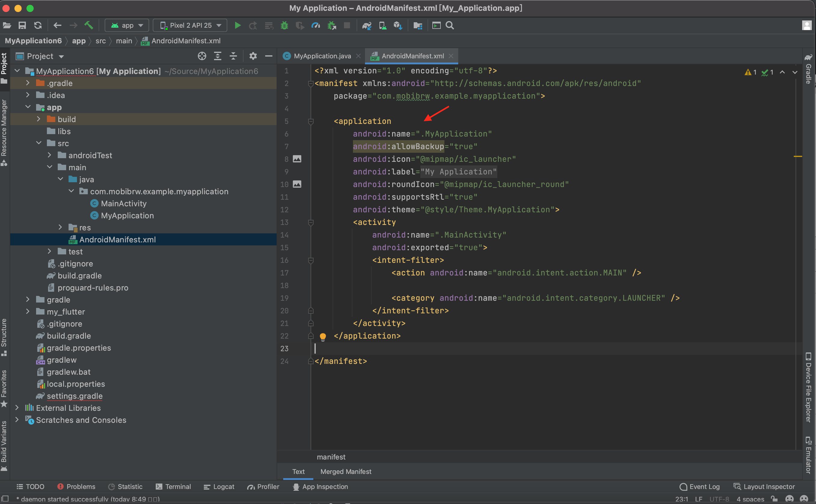Select proguard-rules.pro file in tree

point(93,288)
